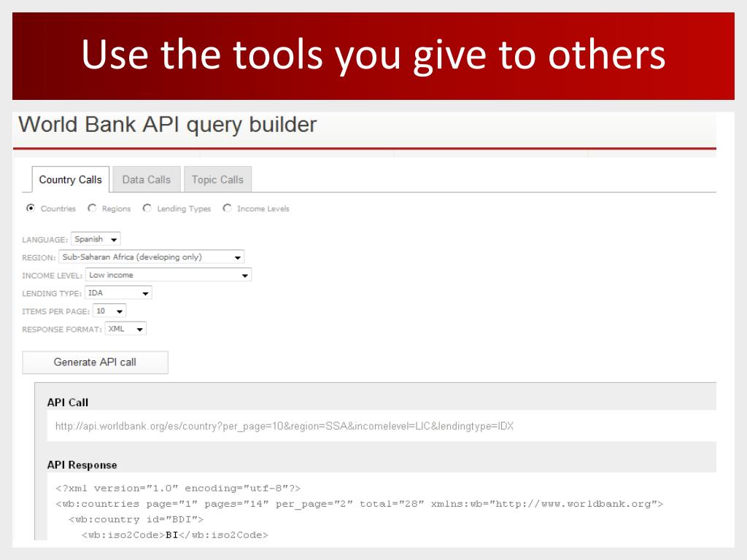This screenshot has width=747, height=560.
Task: Click the LENDING TYPE: field label
Action: (52, 294)
